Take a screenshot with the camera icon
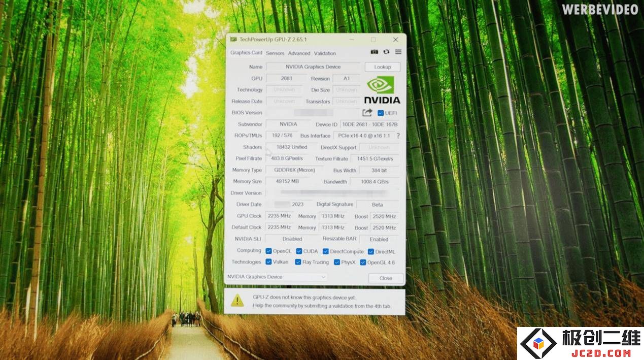Image resolution: width=644 pixels, height=360 pixels. [374, 52]
